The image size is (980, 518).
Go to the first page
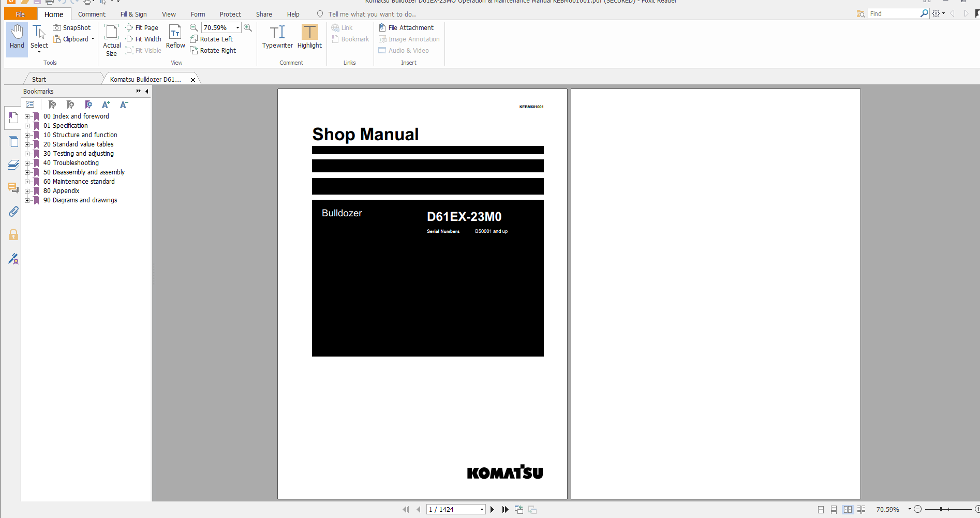coord(406,510)
